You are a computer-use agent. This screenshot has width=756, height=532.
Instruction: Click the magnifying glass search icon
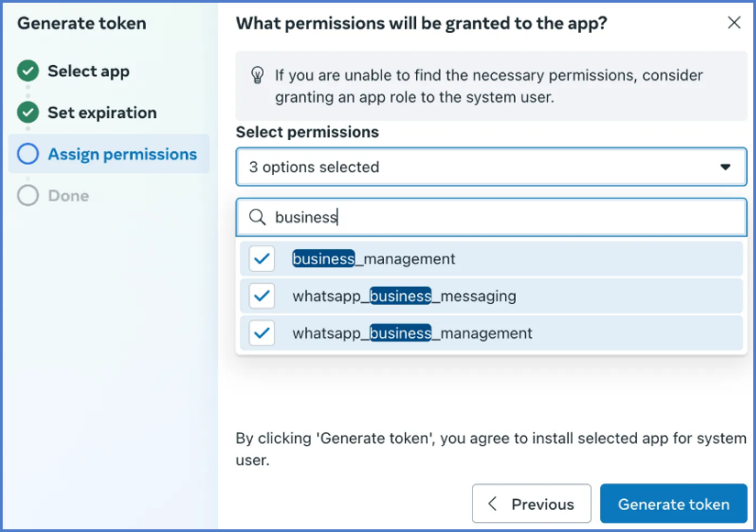(x=257, y=217)
